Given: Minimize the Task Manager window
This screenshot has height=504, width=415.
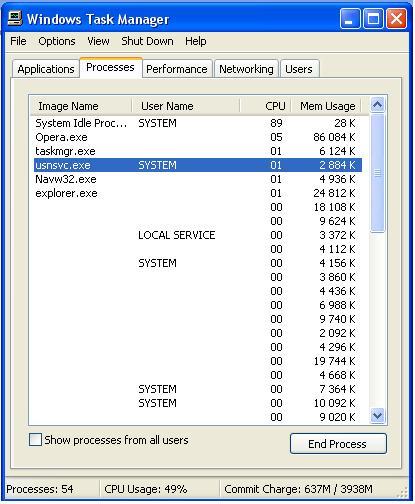Looking at the screenshot, I should [x=350, y=19].
